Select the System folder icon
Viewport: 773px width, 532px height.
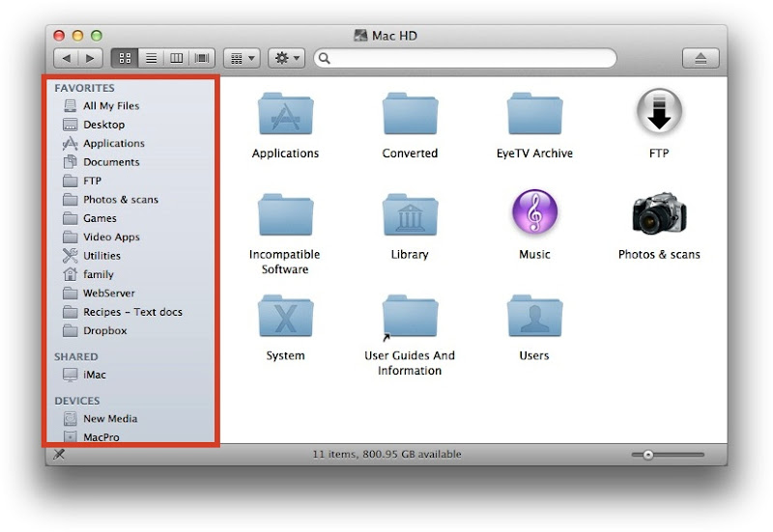pos(285,317)
